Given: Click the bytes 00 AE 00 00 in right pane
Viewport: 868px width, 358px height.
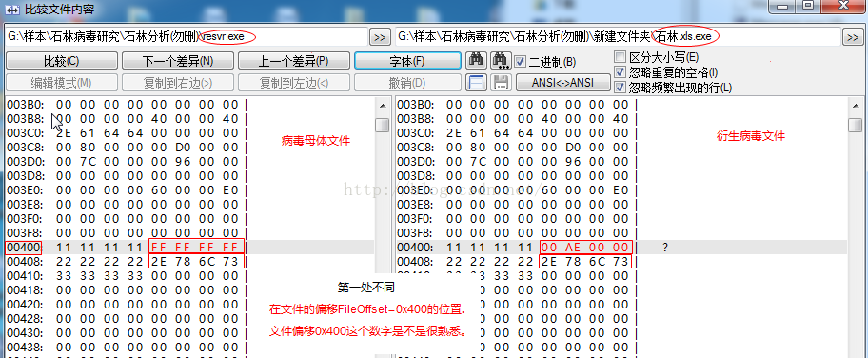Looking at the screenshot, I should coord(585,247).
